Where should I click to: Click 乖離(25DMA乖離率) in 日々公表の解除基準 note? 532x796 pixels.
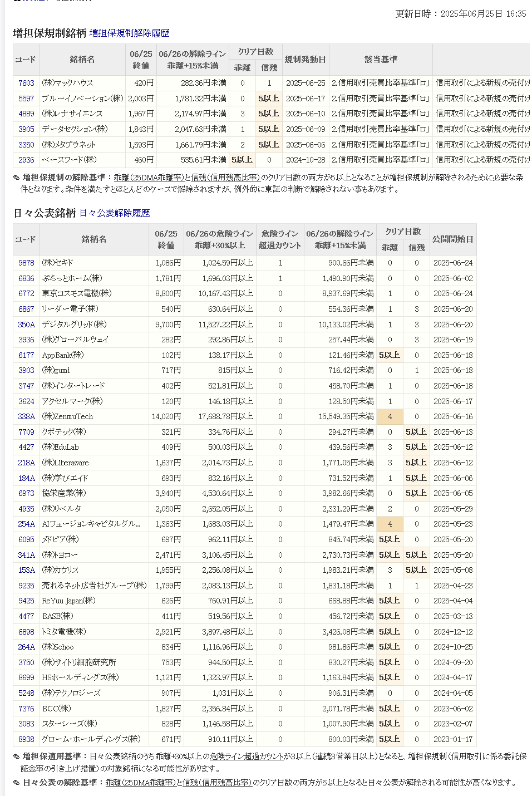(141, 783)
